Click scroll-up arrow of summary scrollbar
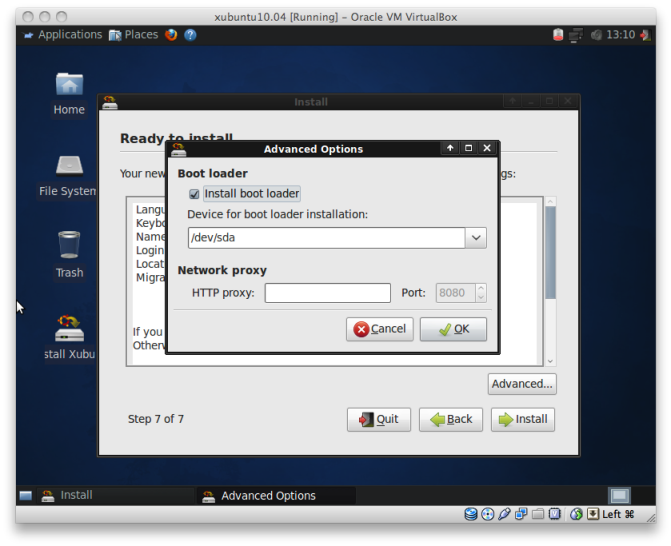Screen dimensions: 671x546 (x=550, y=202)
